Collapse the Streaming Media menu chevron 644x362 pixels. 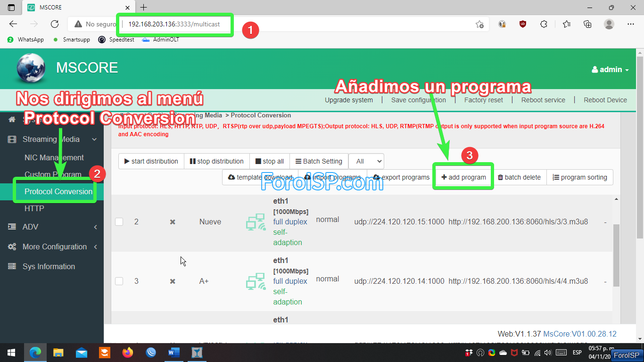[93, 139]
